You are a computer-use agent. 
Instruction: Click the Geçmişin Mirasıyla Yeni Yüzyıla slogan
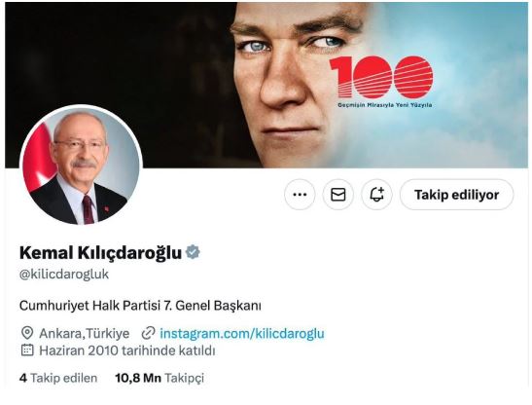pyautogui.click(x=384, y=105)
